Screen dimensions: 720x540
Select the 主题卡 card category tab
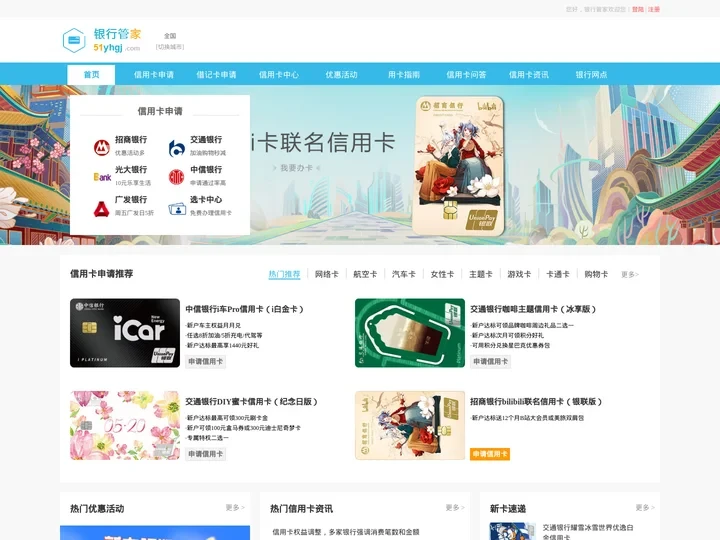[481, 274]
